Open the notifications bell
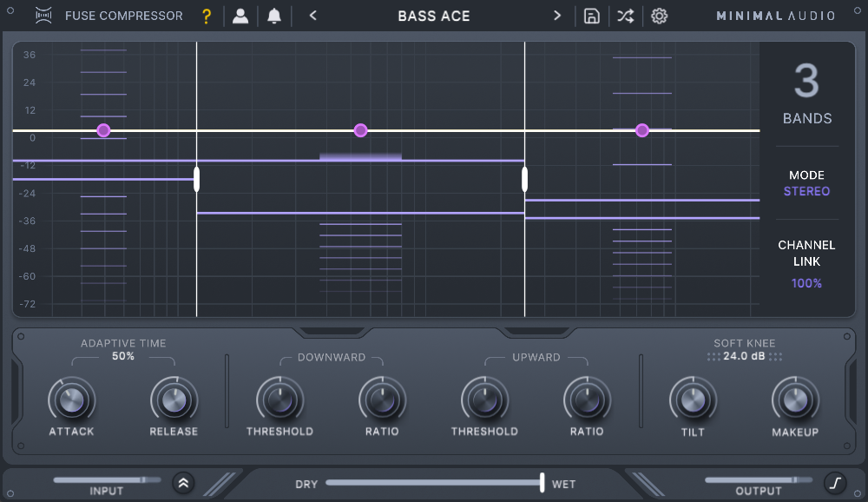The height and width of the screenshot is (502, 868). [274, 16]
